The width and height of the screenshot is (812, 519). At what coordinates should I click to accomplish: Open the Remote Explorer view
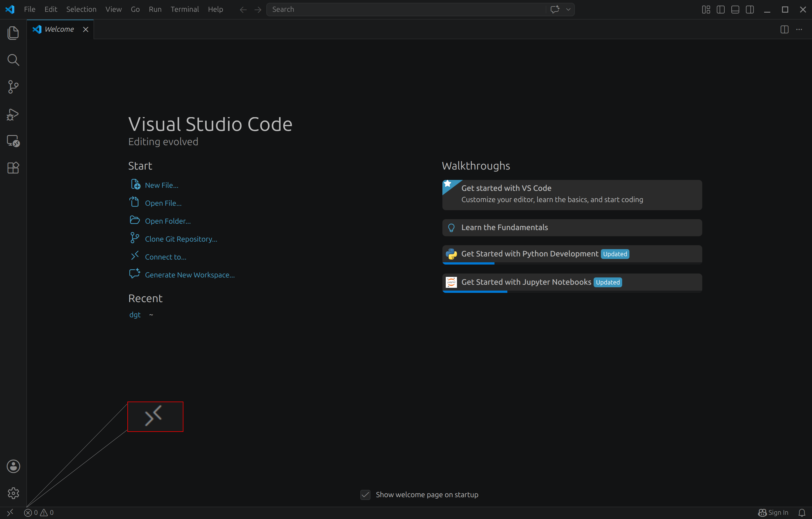pyautogui.click(x=13, y=141)
